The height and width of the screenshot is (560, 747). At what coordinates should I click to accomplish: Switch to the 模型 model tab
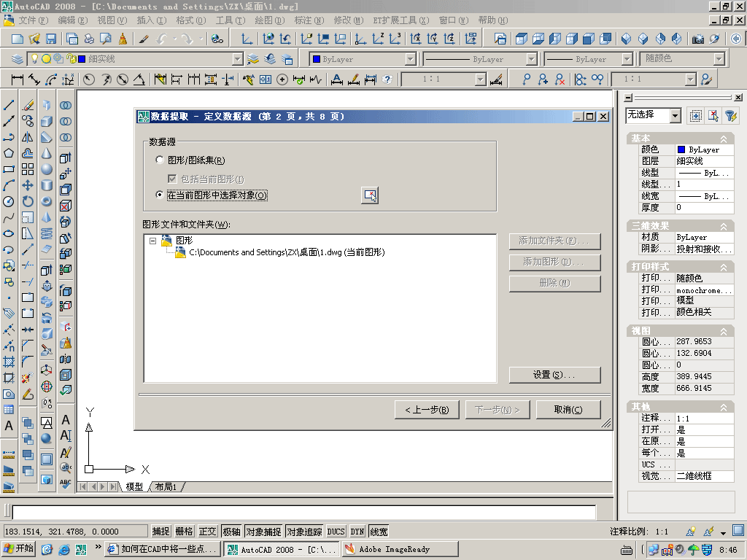click(134, 486)
